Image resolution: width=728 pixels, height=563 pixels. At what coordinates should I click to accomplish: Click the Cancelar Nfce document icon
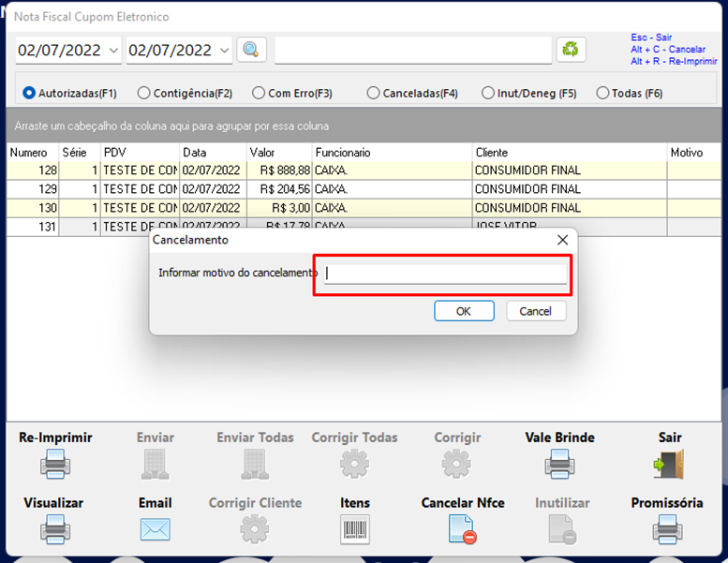[x=463, y=529]
